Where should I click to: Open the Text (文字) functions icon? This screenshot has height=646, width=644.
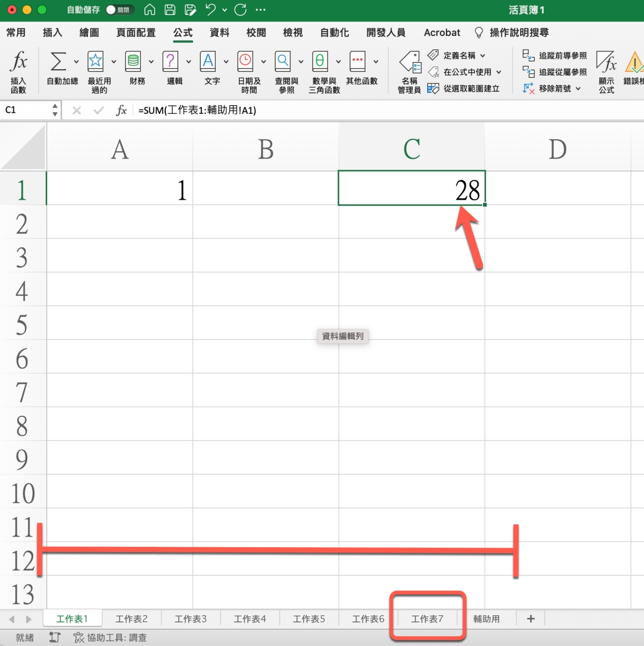pyautogui.click(x=208, y=62)
